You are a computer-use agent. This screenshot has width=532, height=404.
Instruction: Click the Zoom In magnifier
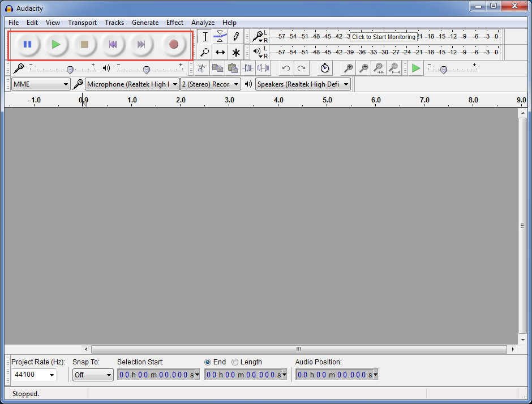point(348,68)
